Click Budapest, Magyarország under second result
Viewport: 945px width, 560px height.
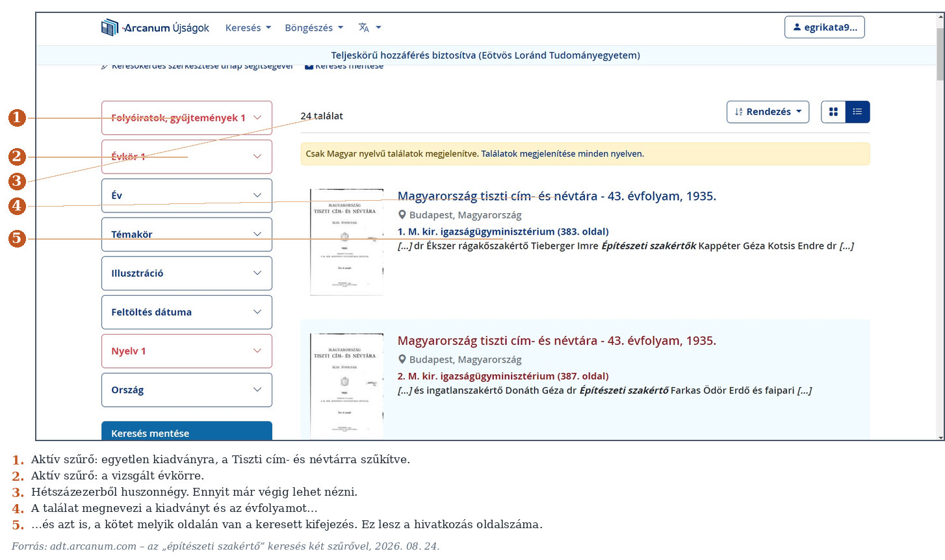(465, 359)
